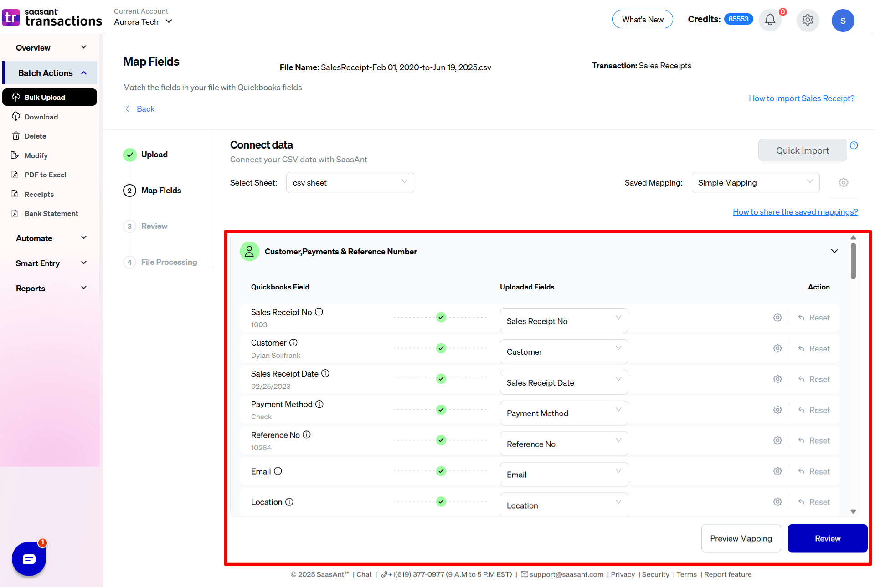Click info icon beside Payment Method
Viewport: 875px width, 588px height.
coord(319,404)
